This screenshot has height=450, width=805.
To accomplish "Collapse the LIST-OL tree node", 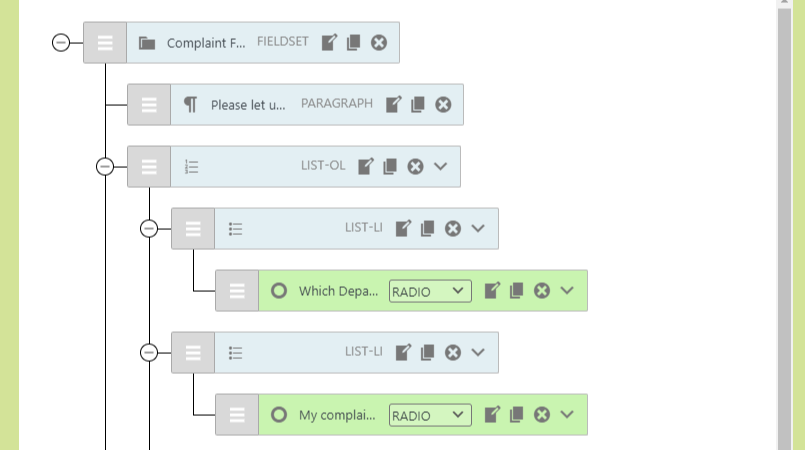I will 105,166.
